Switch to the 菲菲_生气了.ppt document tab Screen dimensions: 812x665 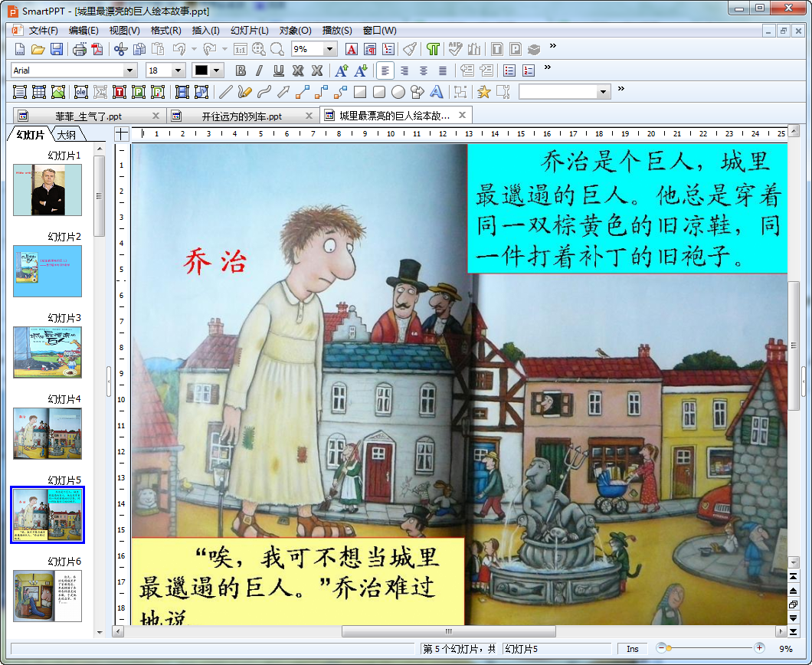[89, 116]
